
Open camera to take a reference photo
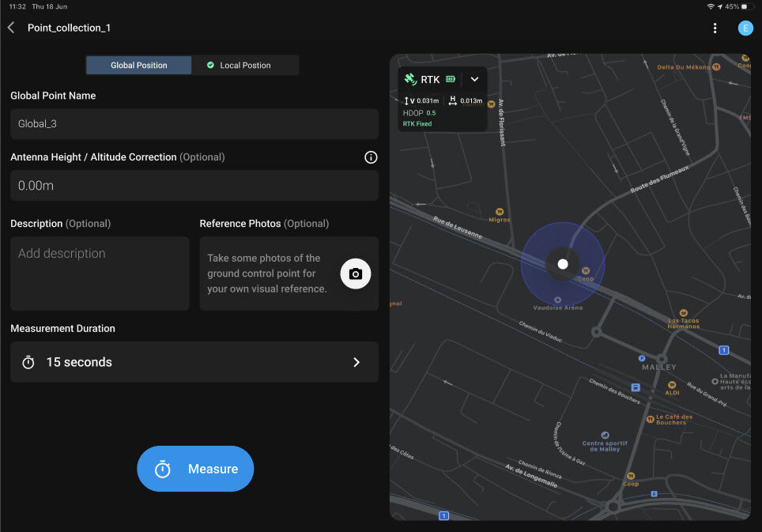click(x=356, y=273)
